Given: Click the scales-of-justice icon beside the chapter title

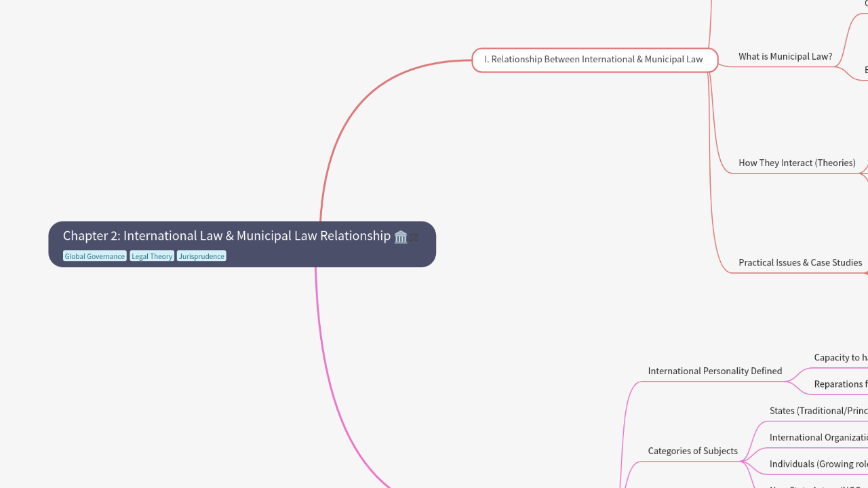Looking at the screenshot, I should click(414, 237).
